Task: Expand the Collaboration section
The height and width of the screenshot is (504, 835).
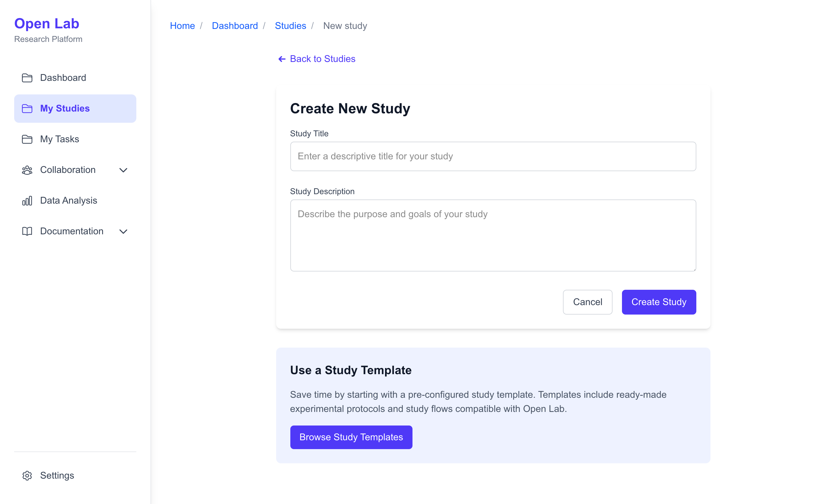Action: tap(123, 170)
